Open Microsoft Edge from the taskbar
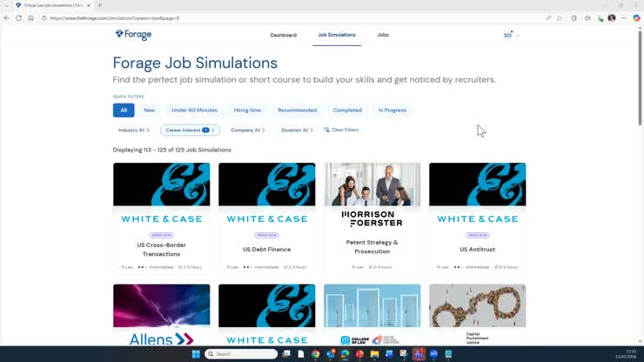 (x=345, y=354)
